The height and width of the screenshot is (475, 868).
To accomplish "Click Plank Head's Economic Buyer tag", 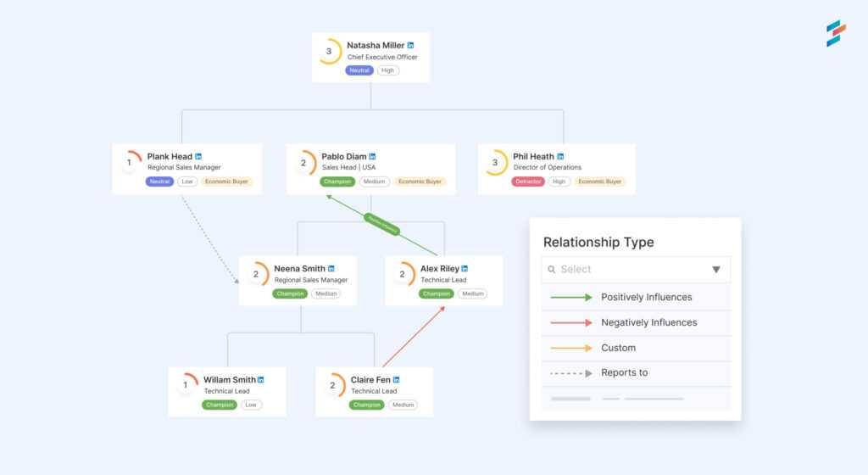I will 226,182.
